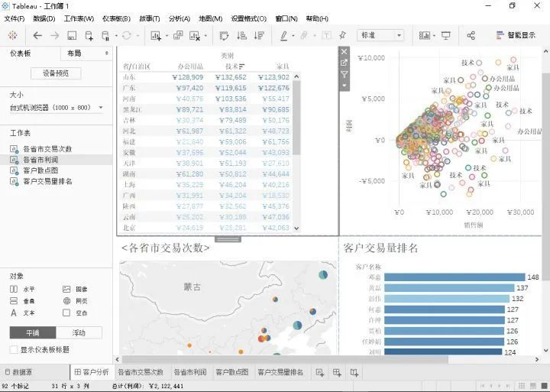Click the 设备预览 button
This screenshot has width=550, height=392.
coord(56,73)
